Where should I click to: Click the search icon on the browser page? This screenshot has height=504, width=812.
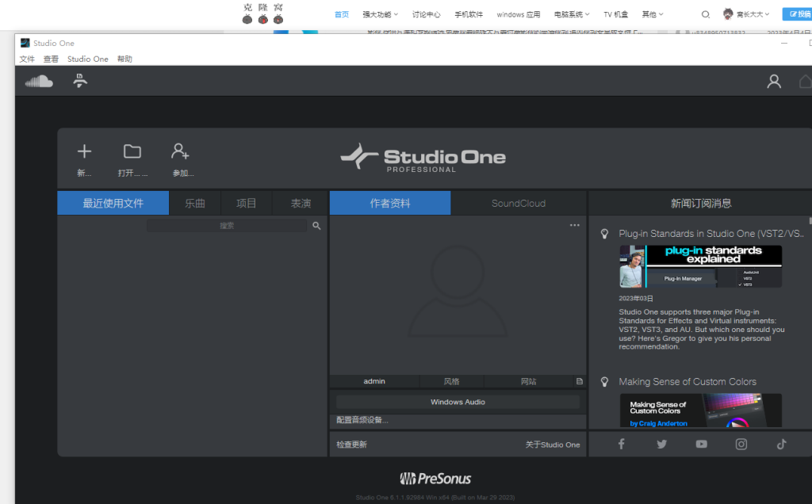[705, 14]
